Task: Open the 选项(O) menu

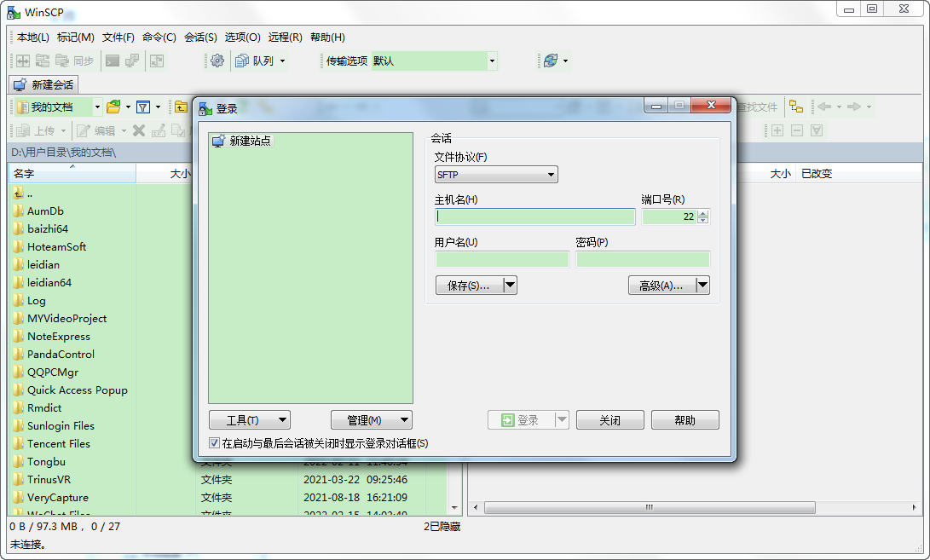Action: tap(243, 37)
